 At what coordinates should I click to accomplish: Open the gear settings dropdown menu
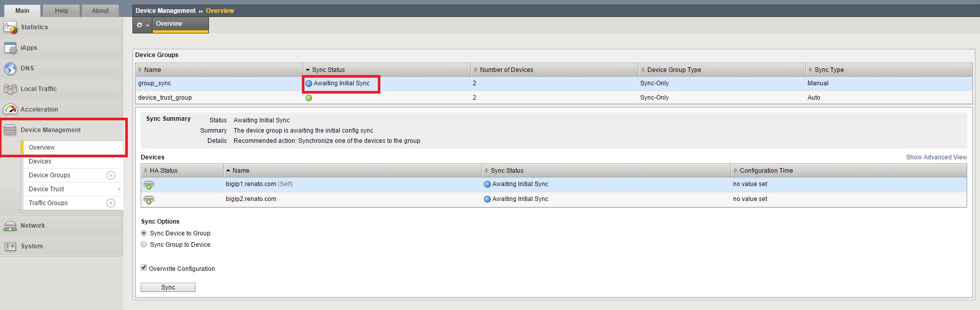tap(142, 25)
